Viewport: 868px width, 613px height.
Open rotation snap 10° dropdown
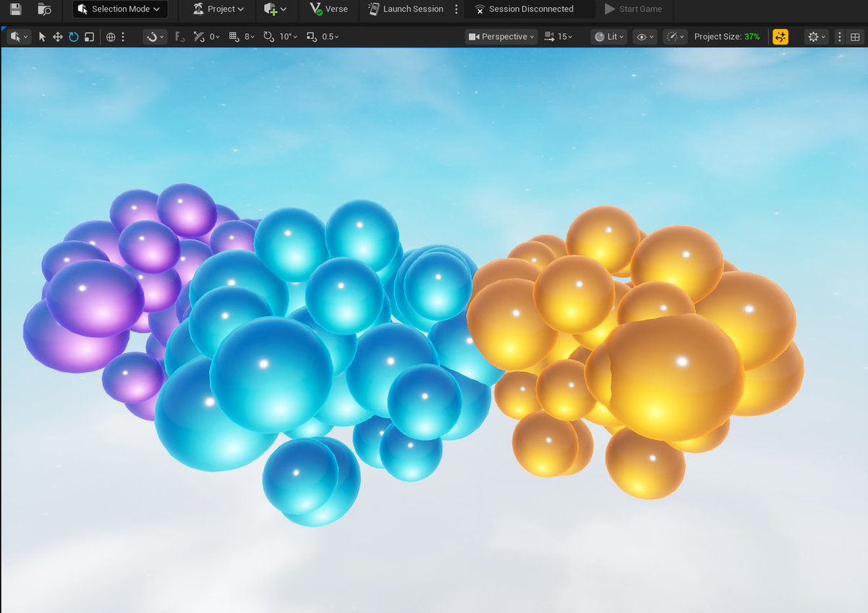point(289,37)
